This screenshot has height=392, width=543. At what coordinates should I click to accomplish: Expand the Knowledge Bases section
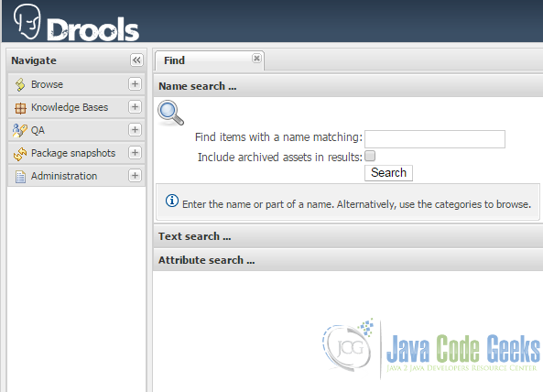pyautogui.click(x=135, y=106)
